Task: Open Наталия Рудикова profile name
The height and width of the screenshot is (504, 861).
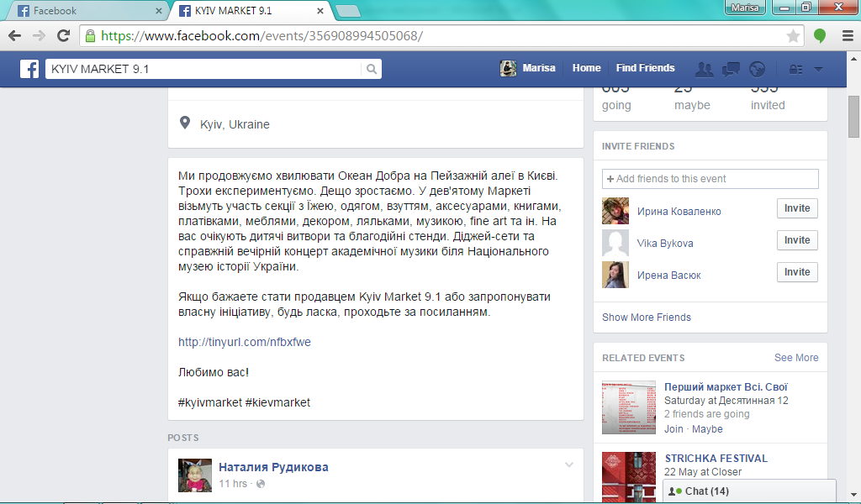Action: coord(273,467)
